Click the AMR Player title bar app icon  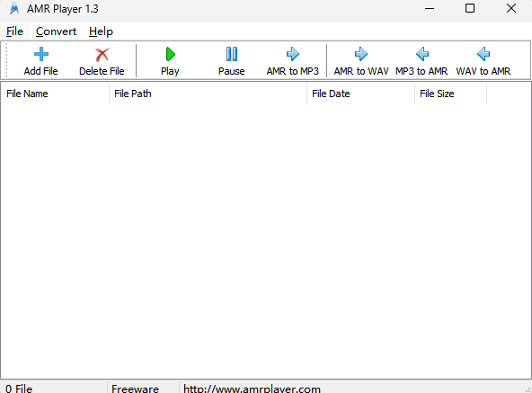14,8
